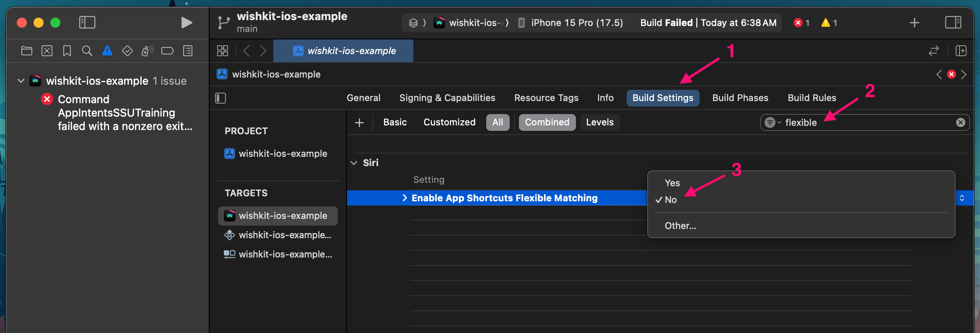
Task: Add a build setting with plus
Action: [359, 122]
